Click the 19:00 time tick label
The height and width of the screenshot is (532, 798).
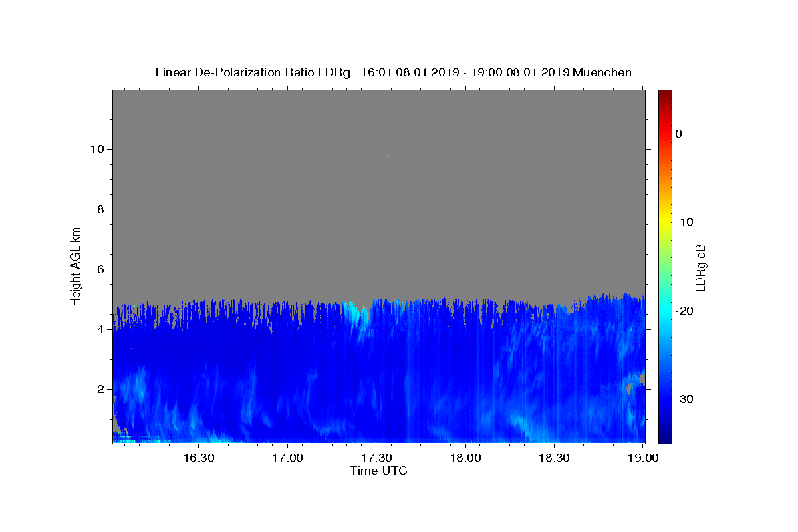pos(642,458)
